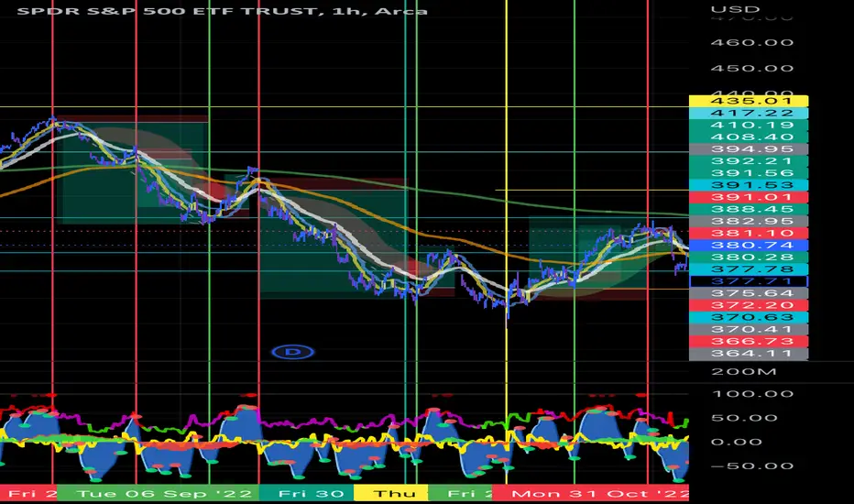Select the 392.21 price label

click(749, 160)
